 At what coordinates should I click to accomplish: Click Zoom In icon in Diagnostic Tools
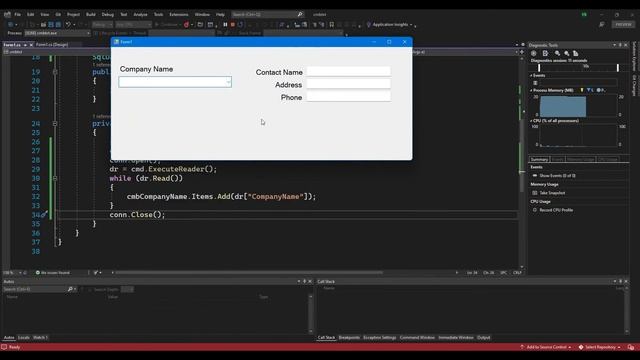pyautogui.click(x=557, y=53)
